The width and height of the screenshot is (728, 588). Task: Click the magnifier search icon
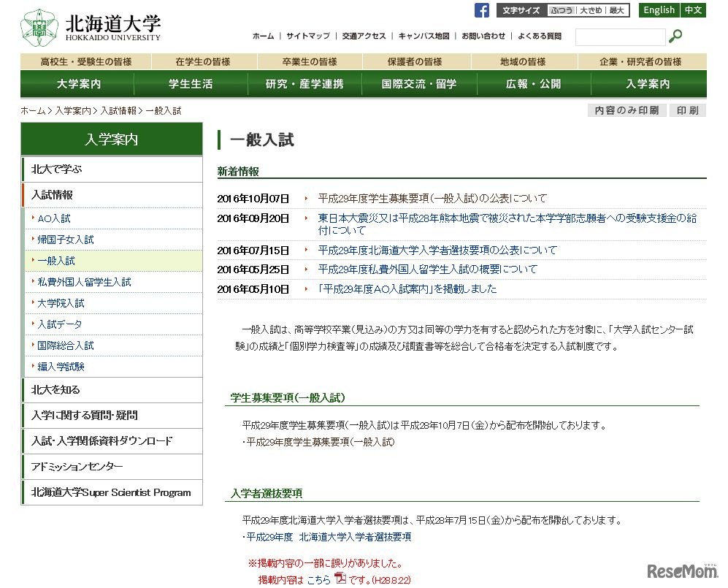[675, 37]
